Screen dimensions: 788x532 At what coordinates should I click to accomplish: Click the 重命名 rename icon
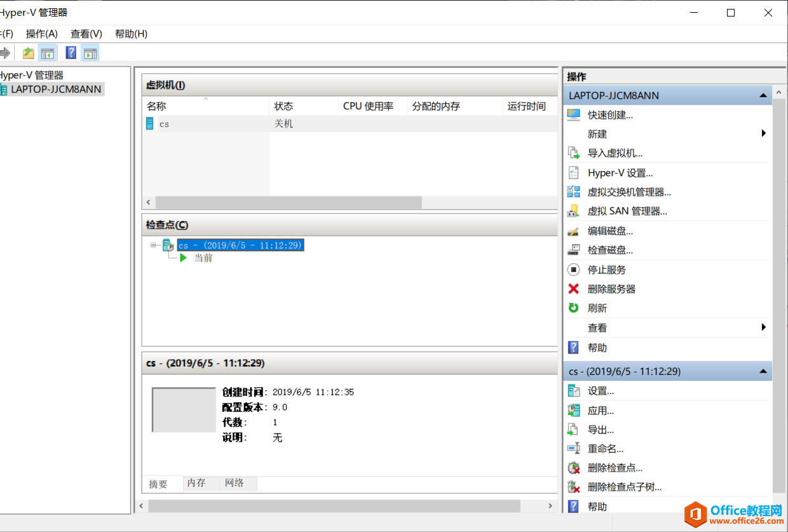(574, 449)
